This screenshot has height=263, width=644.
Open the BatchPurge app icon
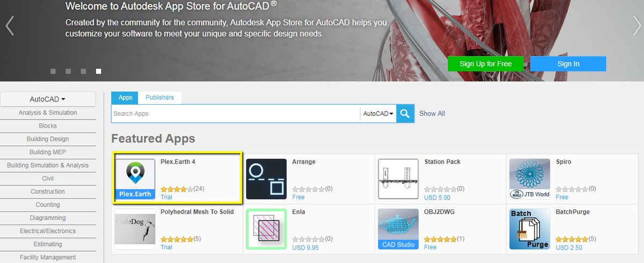(530, 229)
